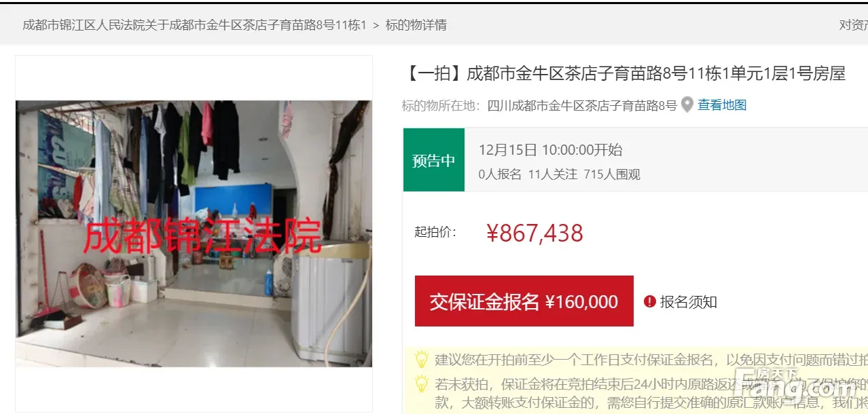Click the green 预告中 status badge
This screenshot has width=868, height=414.
point(434,159)
